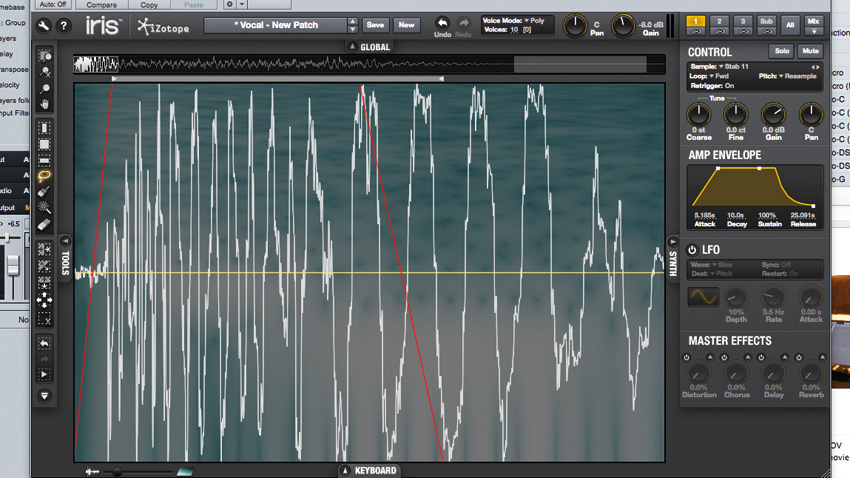This screenshot has height=478, width=850.
Task: Mute the current sample layer
Action: coord(810,51)
